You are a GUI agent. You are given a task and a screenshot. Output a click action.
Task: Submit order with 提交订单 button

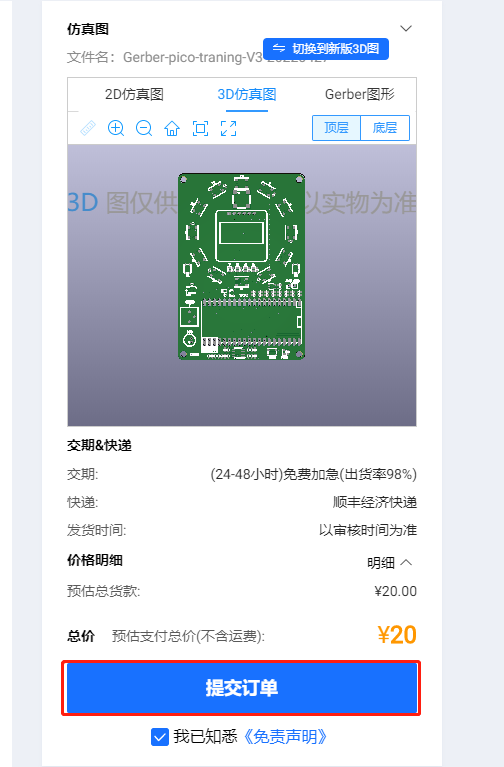241,688
